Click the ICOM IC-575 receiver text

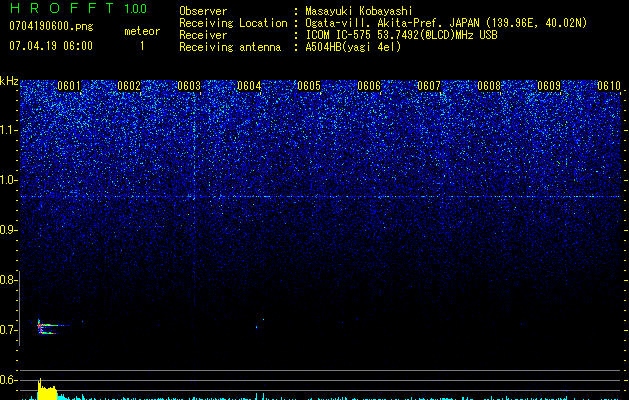pyautogui.click(x=401, y=35)
